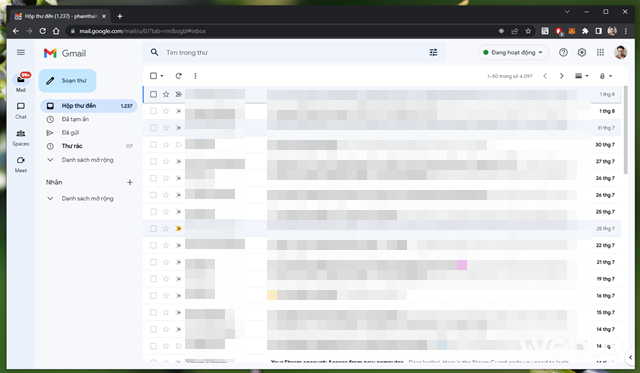
Task: Open input tools dropdown
Action: [x=606, y=76]
